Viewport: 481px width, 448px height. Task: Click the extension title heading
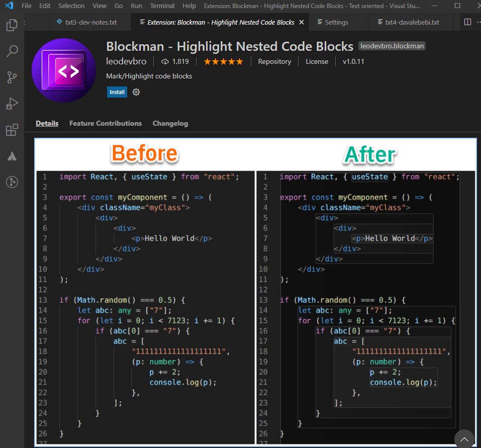coord(230,47)
